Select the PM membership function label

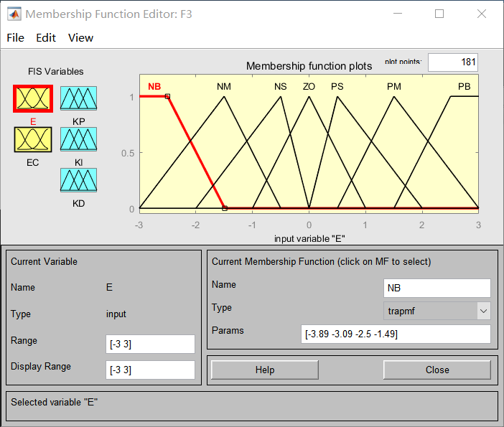(394, 86)
